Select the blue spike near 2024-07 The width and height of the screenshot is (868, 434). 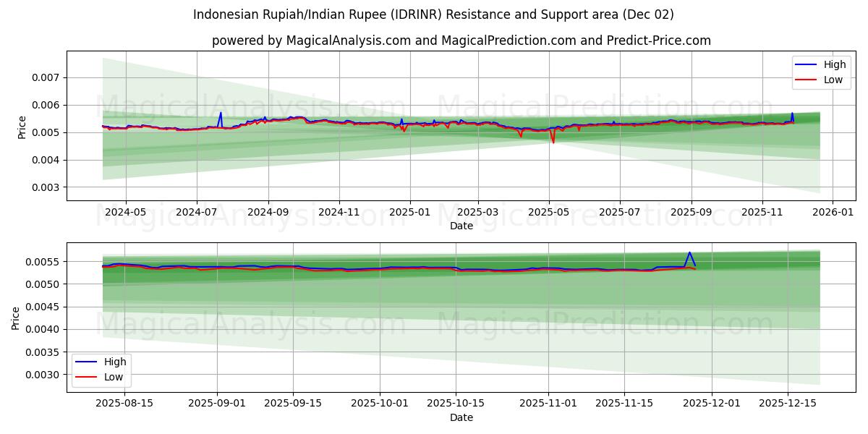pos(221,114)
